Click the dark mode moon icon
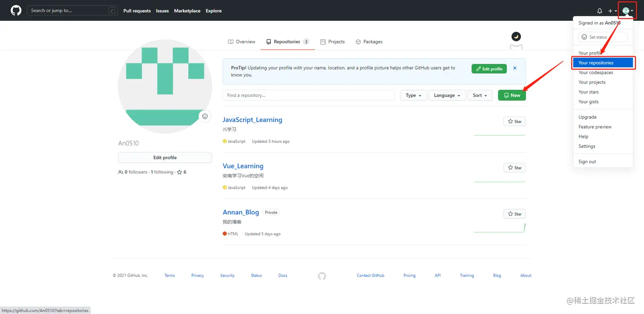This screenshot has width=644, height=314. pos(516,36)
